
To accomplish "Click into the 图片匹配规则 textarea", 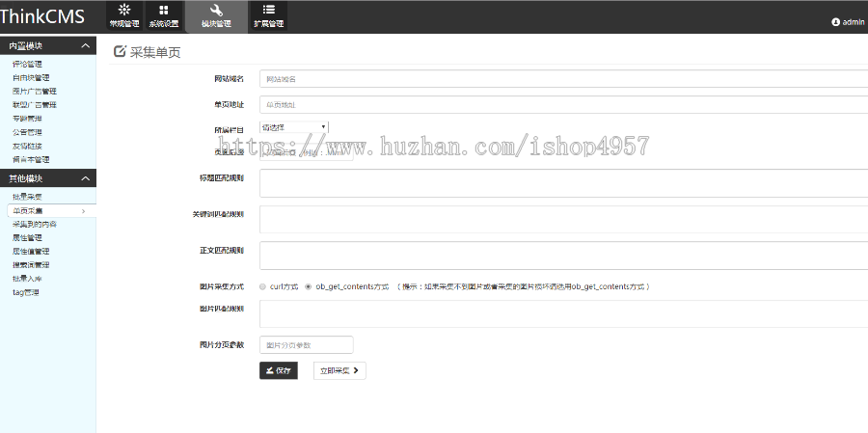I will point(563,314).
